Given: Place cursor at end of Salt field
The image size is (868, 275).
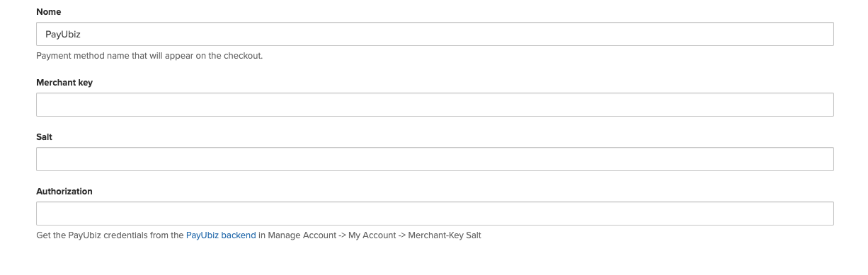Looking at the screenshot, I should click(825, 159).
